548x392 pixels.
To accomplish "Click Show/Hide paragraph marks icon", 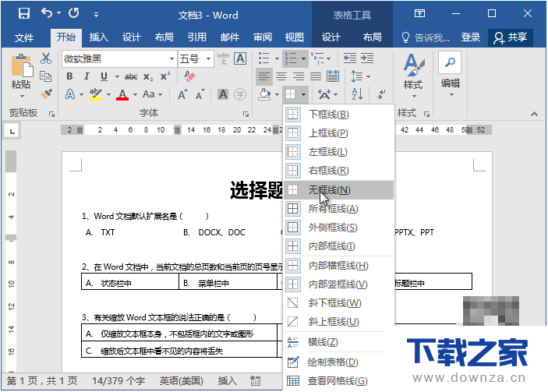I will (381, 94).
